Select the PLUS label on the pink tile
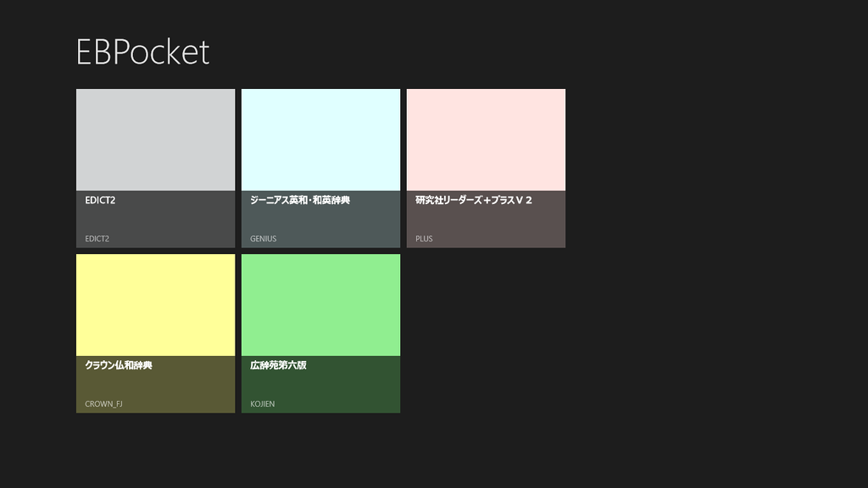The height and width of the screenshot is (488, 868). [x=422, y=238]
